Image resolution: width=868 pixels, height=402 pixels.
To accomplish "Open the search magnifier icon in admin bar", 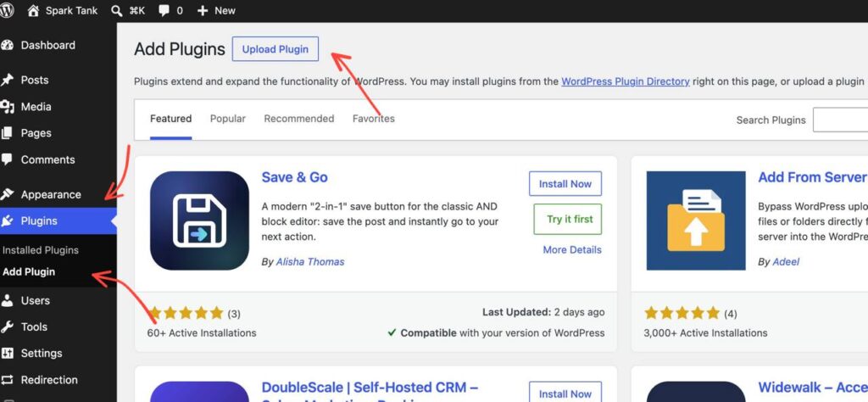I will pyautogui.click(x=116, y=10).
